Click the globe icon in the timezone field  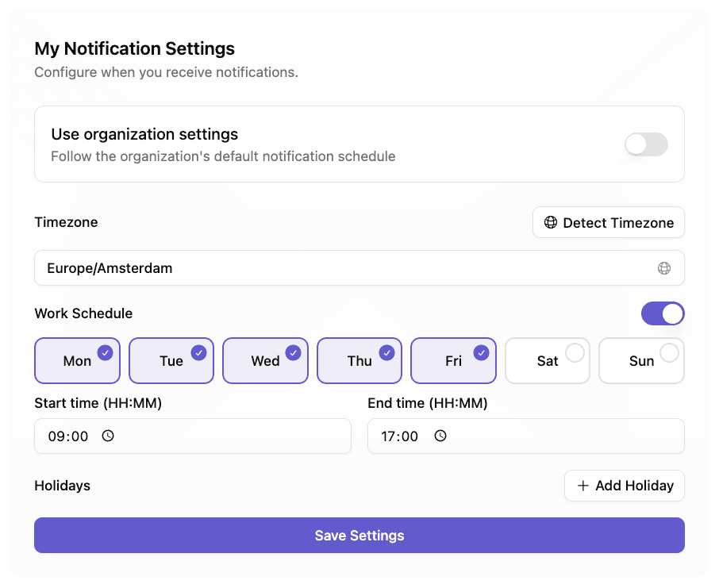[x=665, y=268]
